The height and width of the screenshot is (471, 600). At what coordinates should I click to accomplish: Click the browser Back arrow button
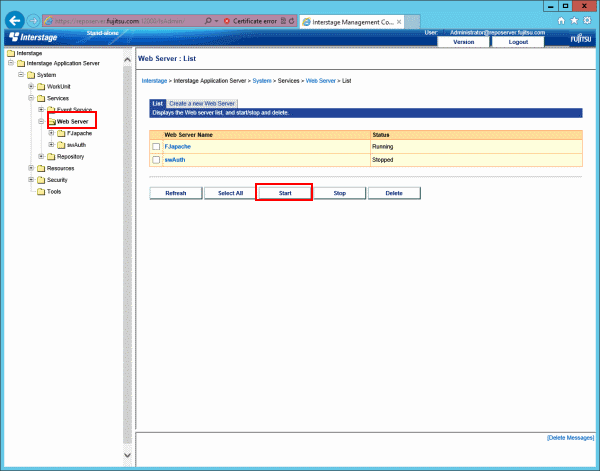tap(15, 21)
